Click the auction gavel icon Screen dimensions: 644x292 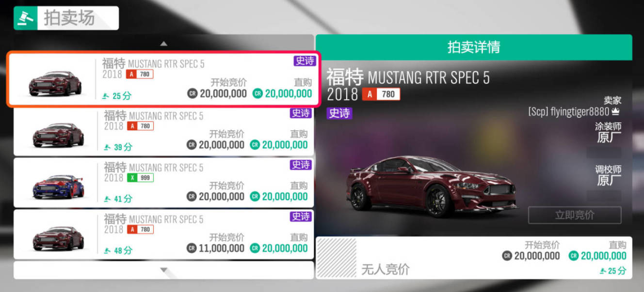click(x=25, y=18)
